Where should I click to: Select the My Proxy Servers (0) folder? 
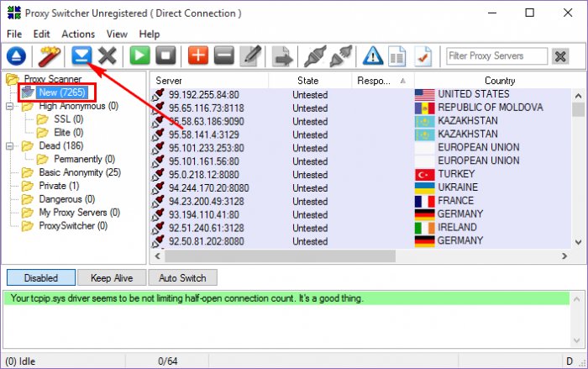(80, 213)
